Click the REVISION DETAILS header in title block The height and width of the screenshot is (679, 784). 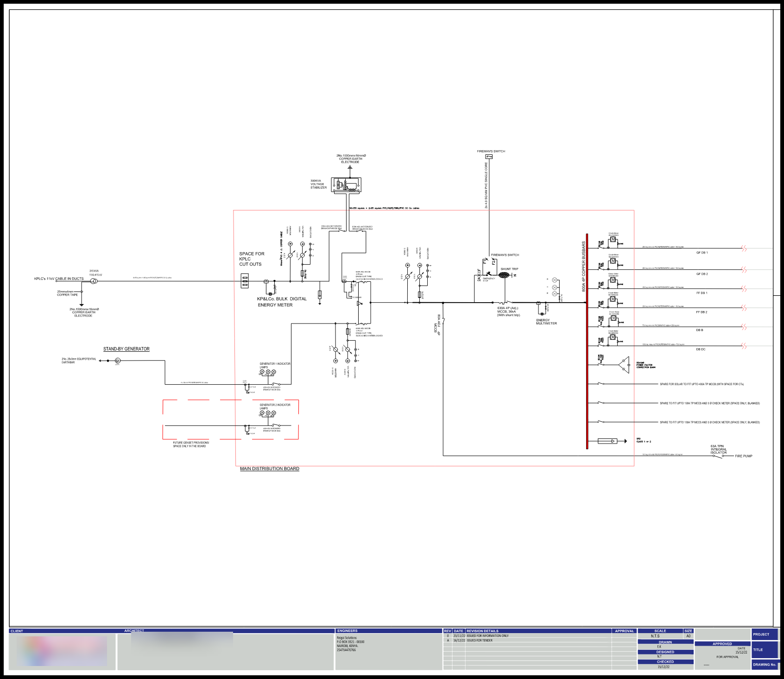tap(482, 631)
